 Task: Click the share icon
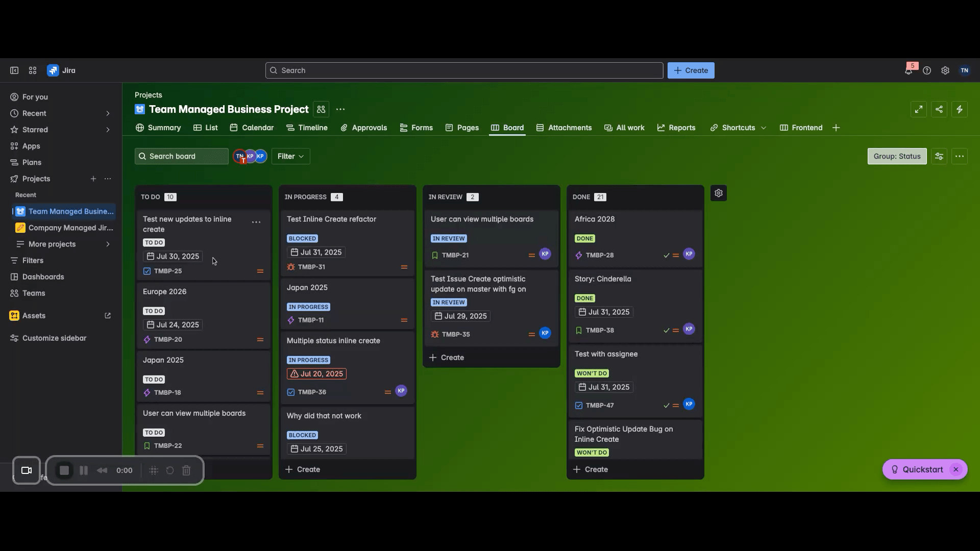tap(939, 109)
